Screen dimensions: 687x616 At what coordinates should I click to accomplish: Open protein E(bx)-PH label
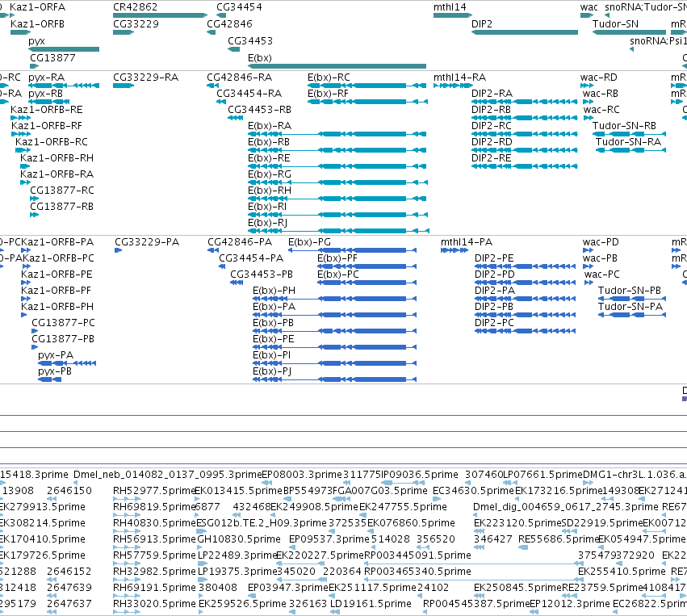(274, 291)
